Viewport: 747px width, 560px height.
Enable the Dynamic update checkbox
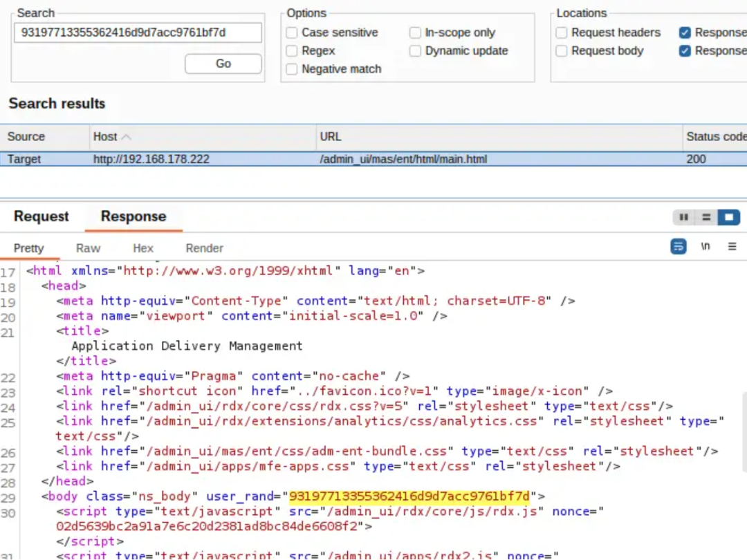pyautogui.click(x=415, y=51)
